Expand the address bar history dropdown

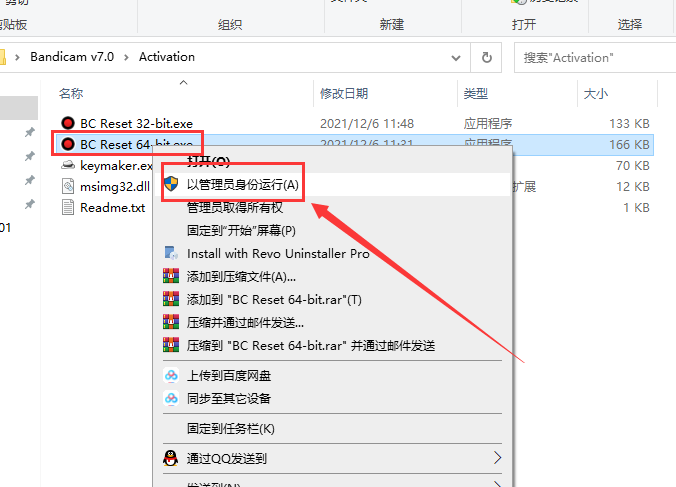point(458,57)
